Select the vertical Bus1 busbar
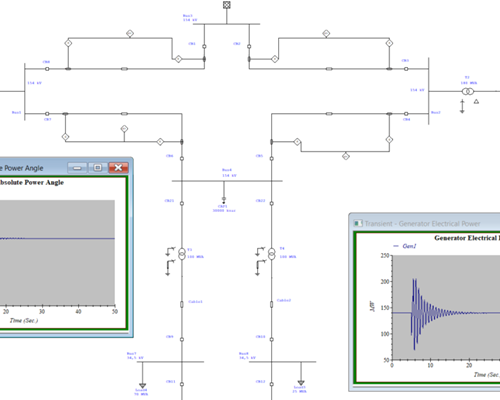The image size is (500, 400). (25, 91)
